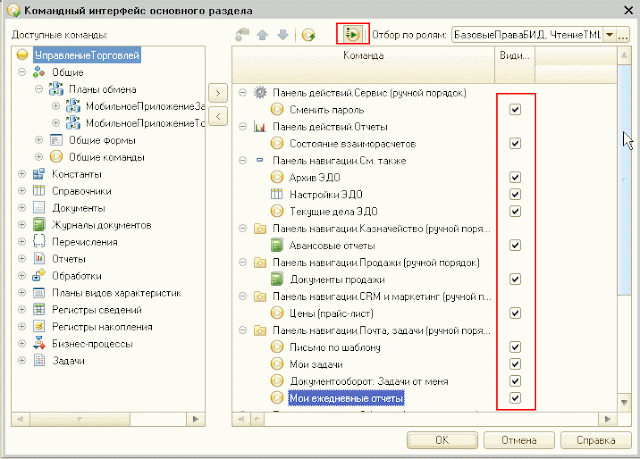Viewport: 640px width, 459px height.
Task: Click the chart icon of Панель действий.Отчеты
Action: [260, 126]
